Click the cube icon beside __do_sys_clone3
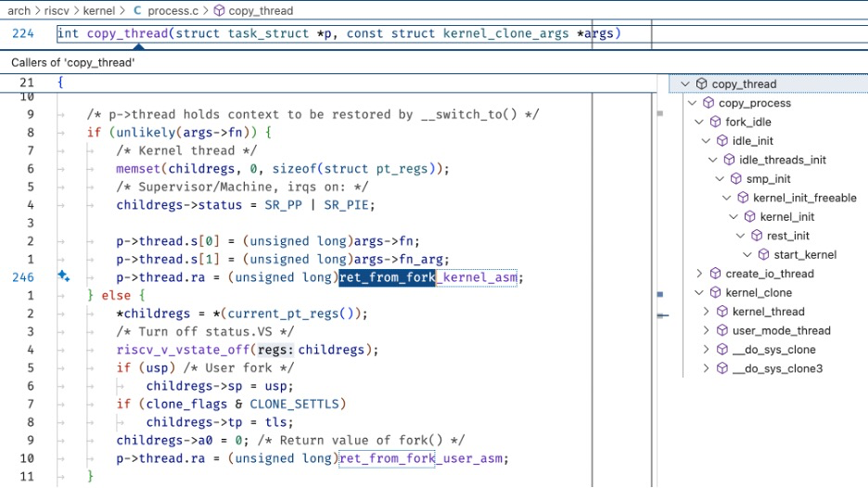The height and width of the screenshot is (488, 868). pos(722,368)
